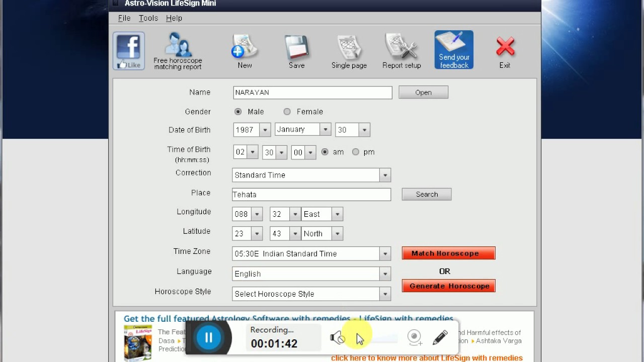644x362 pixels.
Task: Expand the Time Zone dropdown
Action: tap(385, 254)
